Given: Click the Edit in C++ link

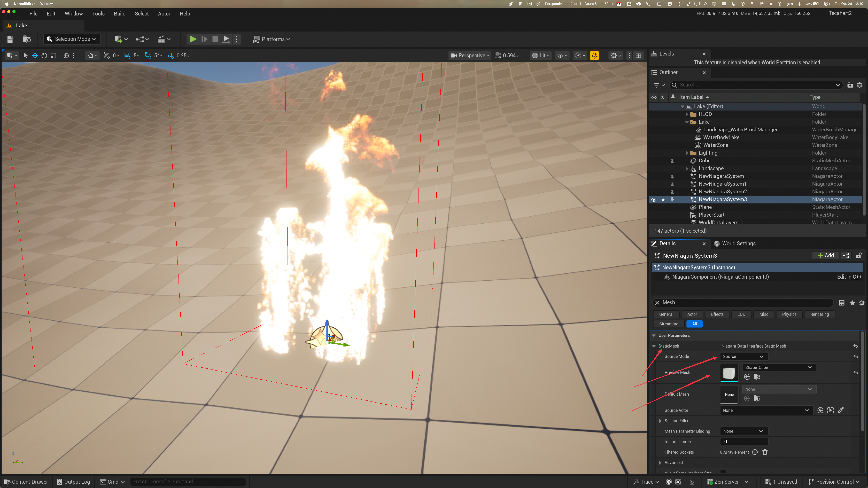Looking at the screenshot, I should tap(849, 277).
